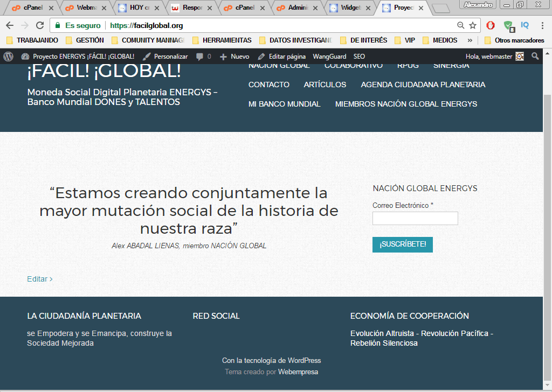Open MIEMBROS NACIÓN GLOBAL ENERGYS
This screenshot has height=392, width=552.
coord(406,104)
